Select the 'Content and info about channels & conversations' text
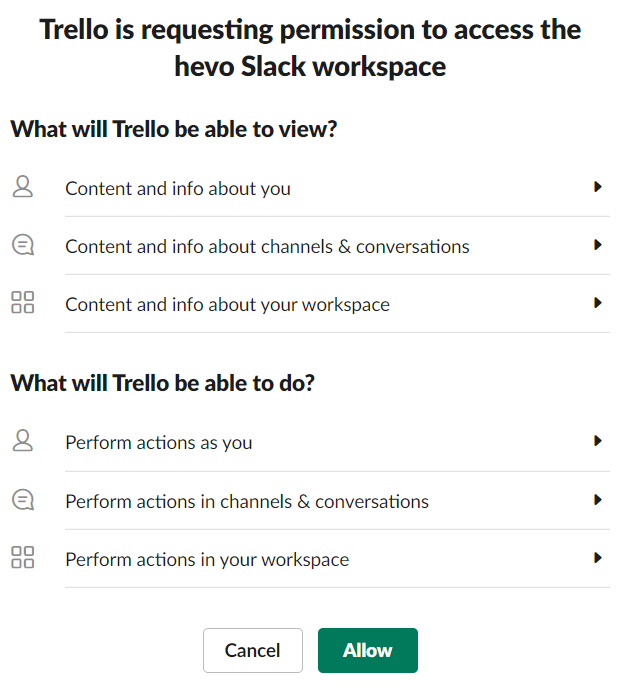Screen dimensions: 636x692 pos(267,247)
